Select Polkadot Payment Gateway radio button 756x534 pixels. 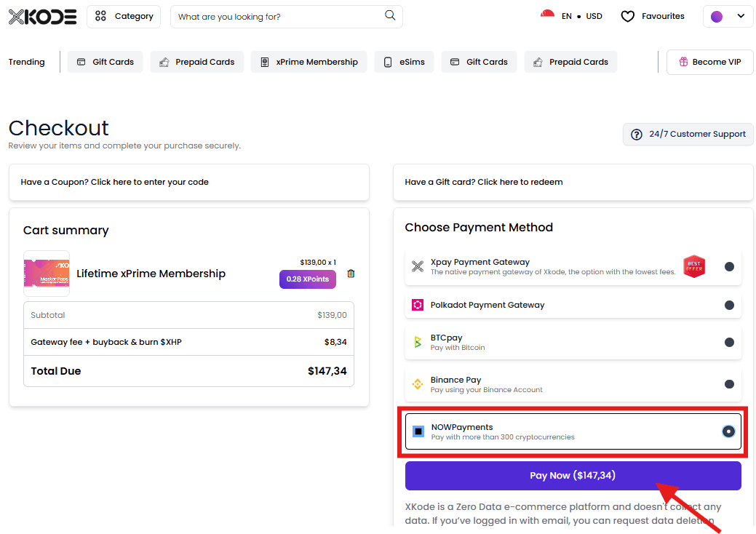[x=729, y=305]
